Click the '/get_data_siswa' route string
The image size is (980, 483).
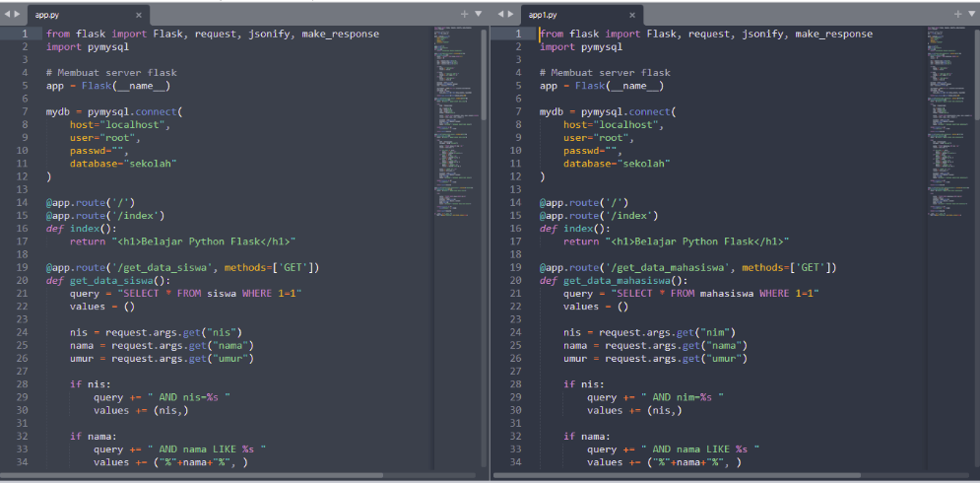(164, 268)
